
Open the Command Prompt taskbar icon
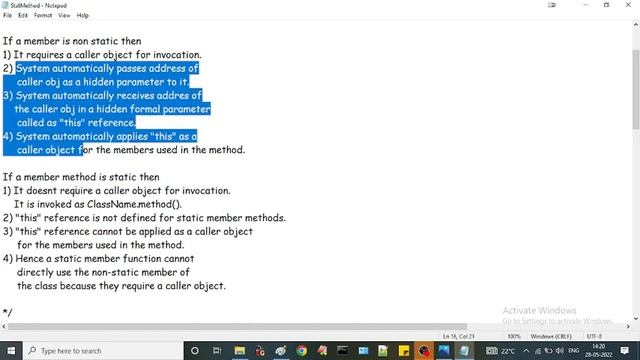[x=342, y=351]
